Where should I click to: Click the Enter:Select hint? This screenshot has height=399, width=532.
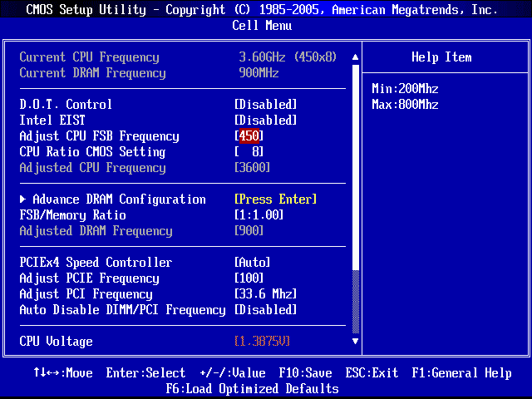tap(145, 373)
